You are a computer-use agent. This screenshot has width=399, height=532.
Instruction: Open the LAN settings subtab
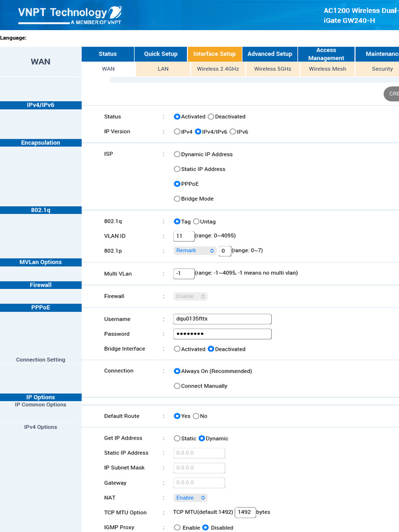(163, 69)
